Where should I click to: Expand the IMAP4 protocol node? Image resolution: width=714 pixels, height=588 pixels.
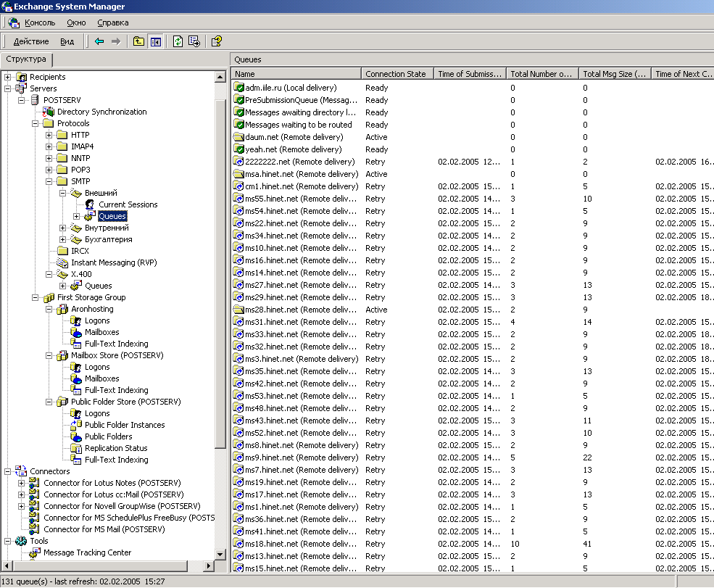[49, 146]
